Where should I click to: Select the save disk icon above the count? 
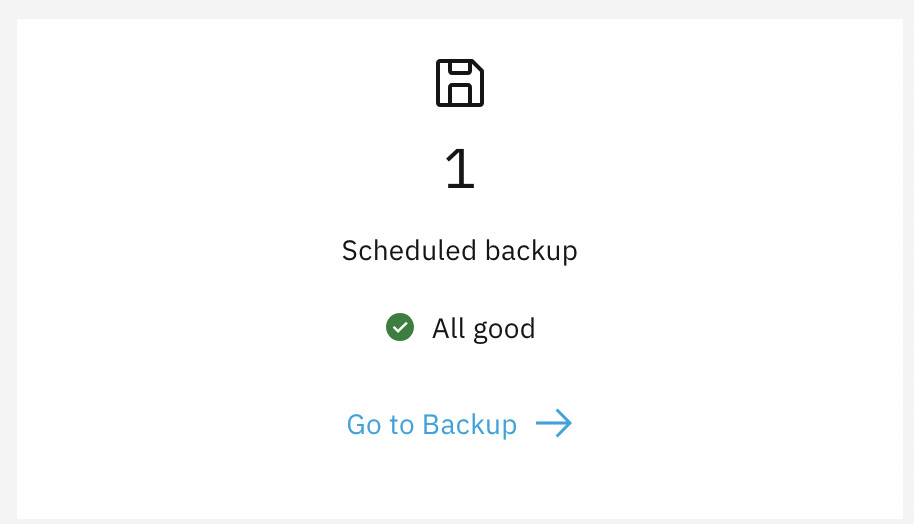(460, 83)
